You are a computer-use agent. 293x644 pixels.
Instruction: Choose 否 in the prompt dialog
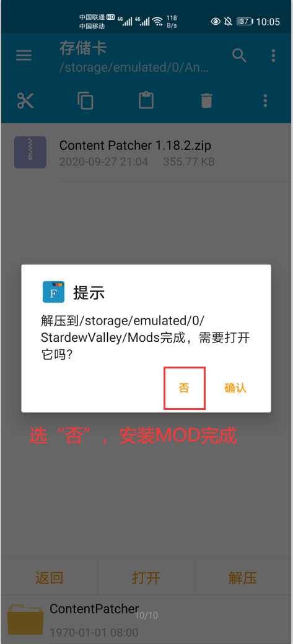(184, 388)
